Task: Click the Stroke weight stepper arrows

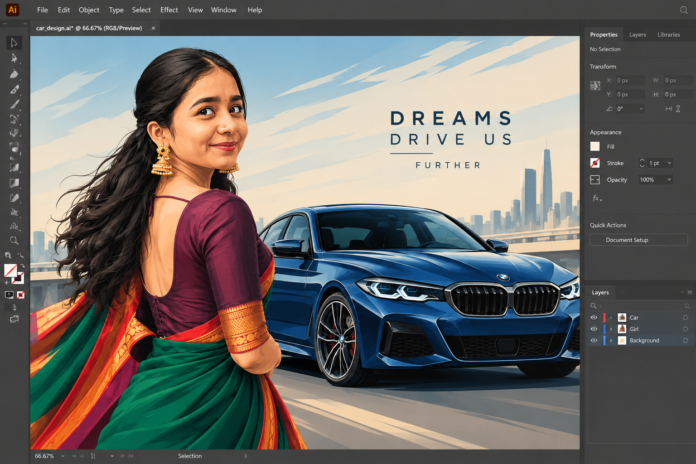Action: tap(642, 163)
